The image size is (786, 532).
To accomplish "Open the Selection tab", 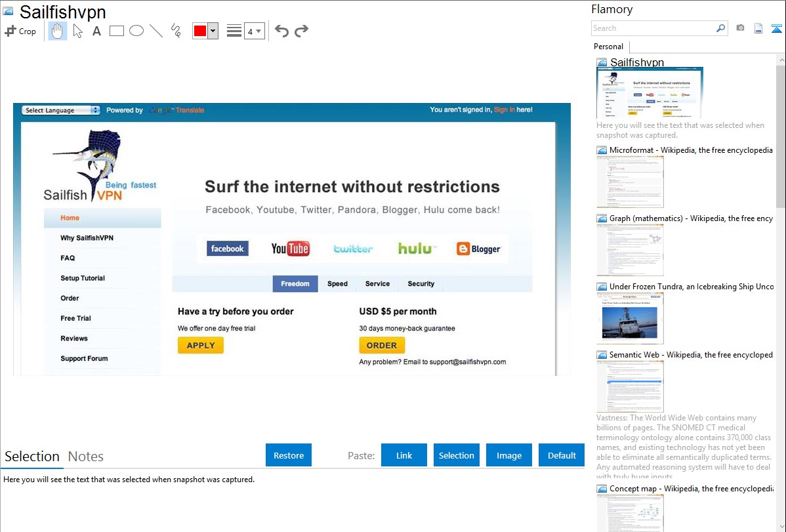I will [32, 457].
